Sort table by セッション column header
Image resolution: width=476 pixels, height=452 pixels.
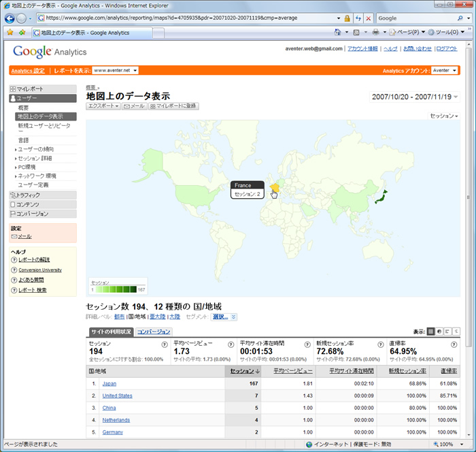(x=244, y=371)
